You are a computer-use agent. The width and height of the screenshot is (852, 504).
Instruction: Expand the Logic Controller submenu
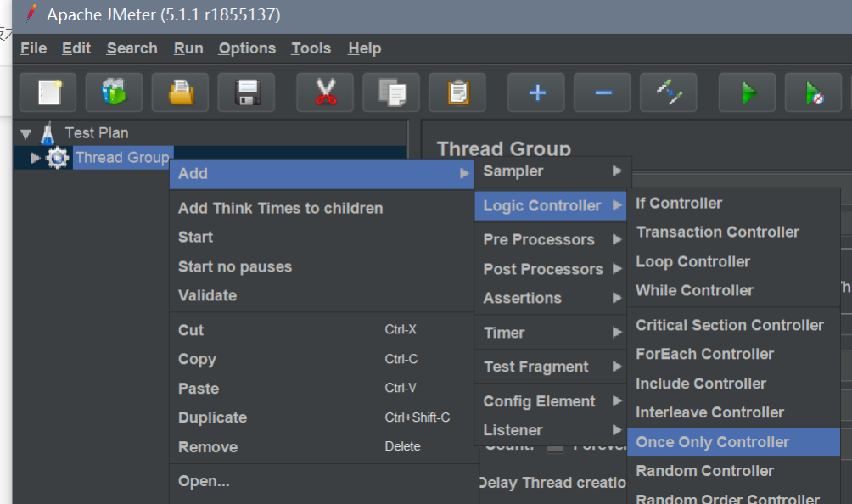pyautogui.click(x=551, y=206)
